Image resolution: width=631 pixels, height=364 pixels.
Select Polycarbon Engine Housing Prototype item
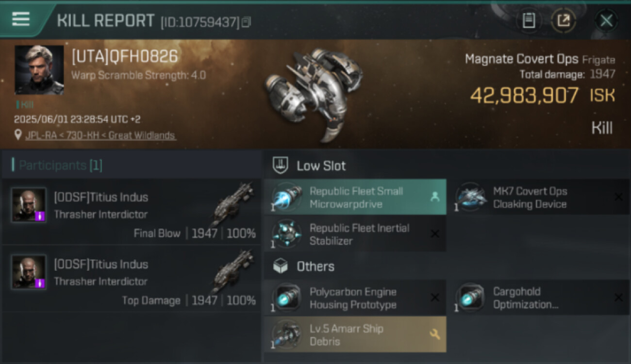pyautogui.click(x=355, y=298)
